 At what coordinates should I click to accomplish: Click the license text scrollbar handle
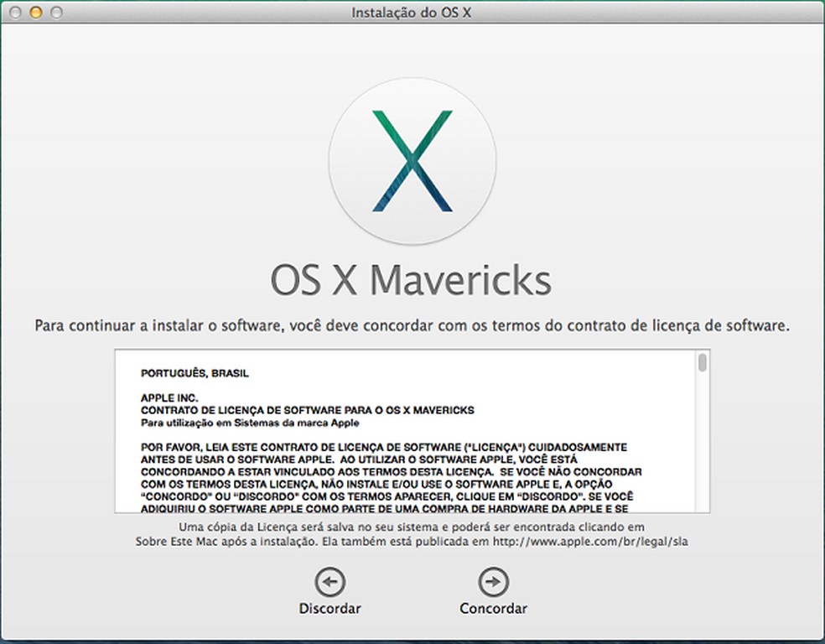[703, 362]
